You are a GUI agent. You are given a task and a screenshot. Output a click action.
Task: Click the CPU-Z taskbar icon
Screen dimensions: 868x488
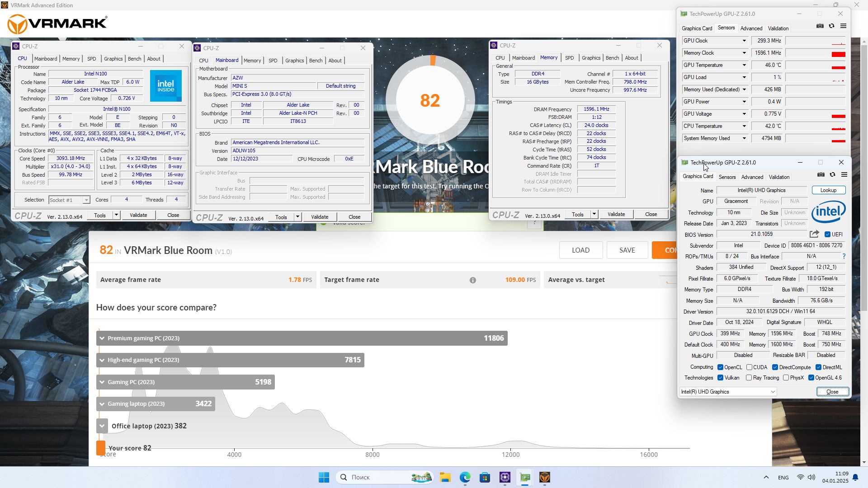pyautogui.click(x=505, y=477)
